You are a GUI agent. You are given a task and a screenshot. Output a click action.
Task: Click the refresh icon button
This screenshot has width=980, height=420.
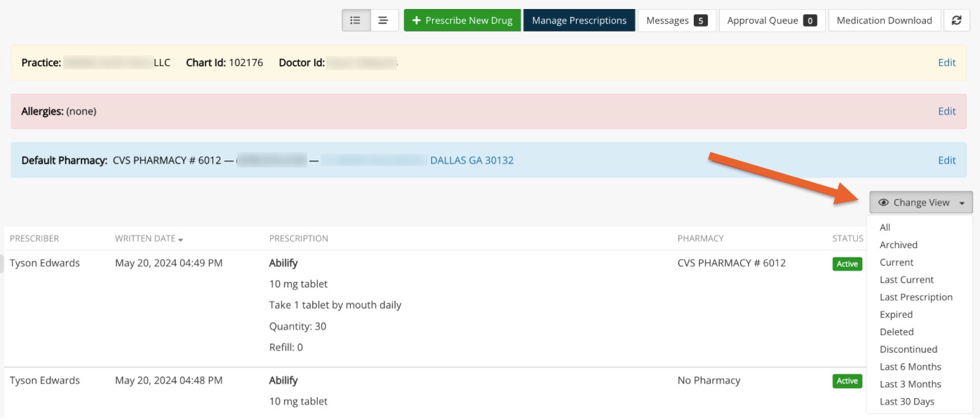click(x=956, y=20)
